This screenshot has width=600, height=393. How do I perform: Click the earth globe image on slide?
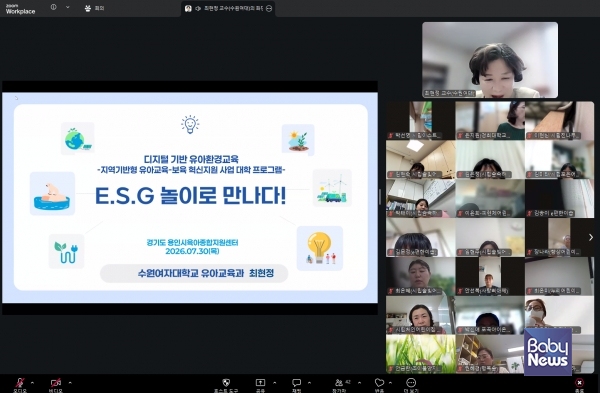(78, 139)
